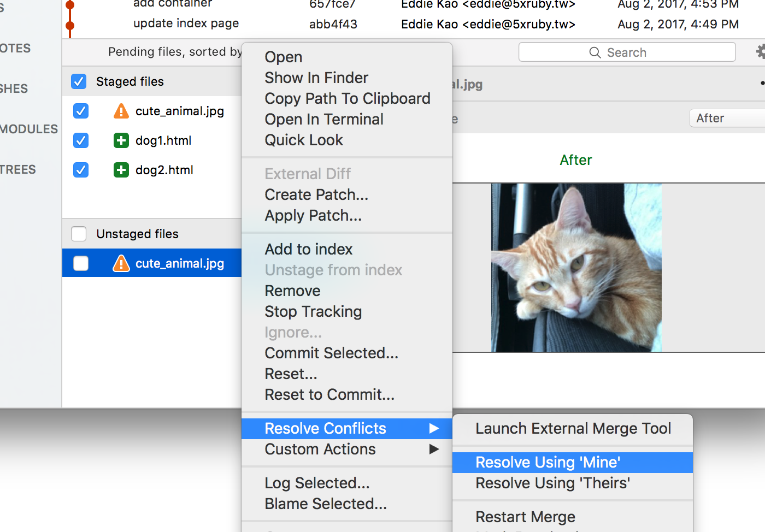The image size is (765, 532).
Task: Choose Resolve Using 'Mine'
Action: (x=548, y=463)
